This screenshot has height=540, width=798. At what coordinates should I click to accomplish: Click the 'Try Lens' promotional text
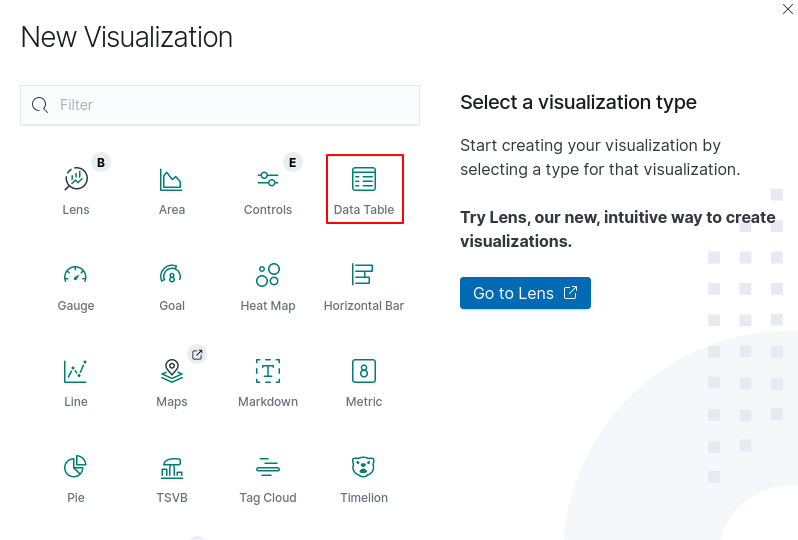[x=618, y=229]
